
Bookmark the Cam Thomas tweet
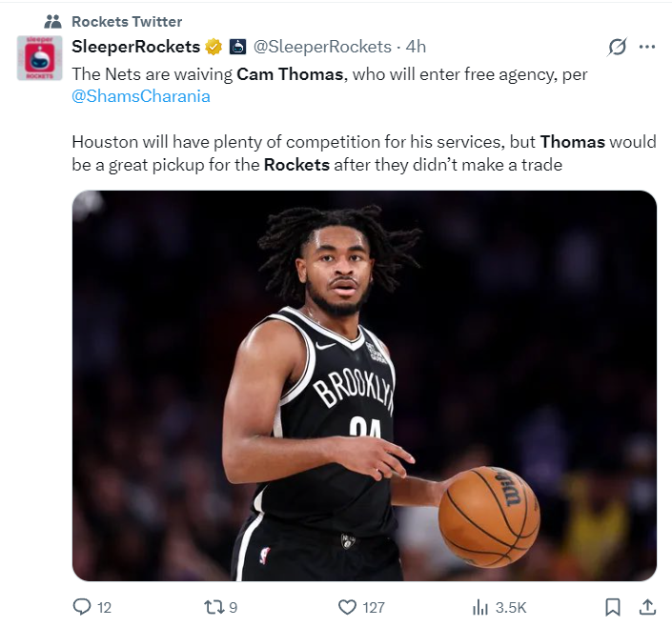click(613, 607)
